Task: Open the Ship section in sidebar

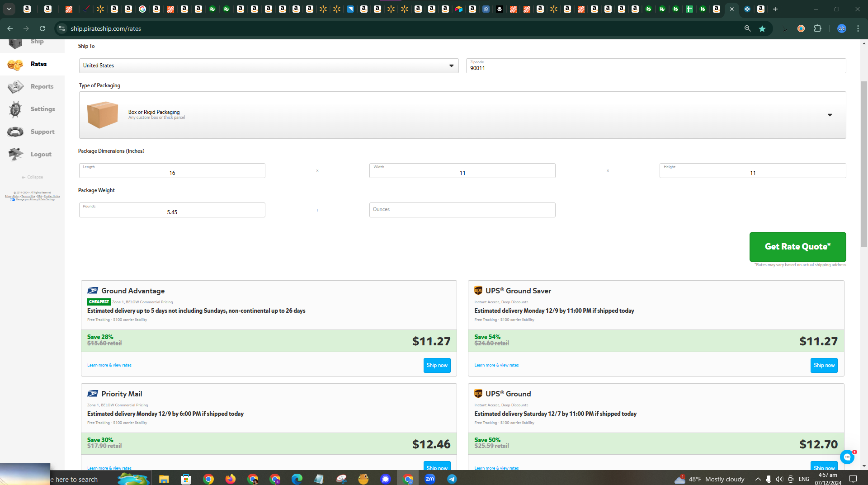Action: pos(32,43)
